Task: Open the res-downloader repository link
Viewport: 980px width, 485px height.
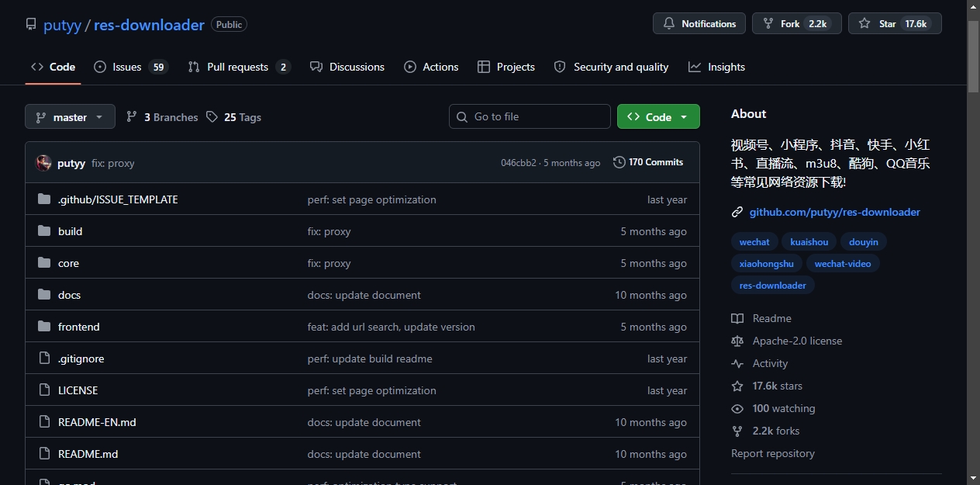Action: click(149, 25)
